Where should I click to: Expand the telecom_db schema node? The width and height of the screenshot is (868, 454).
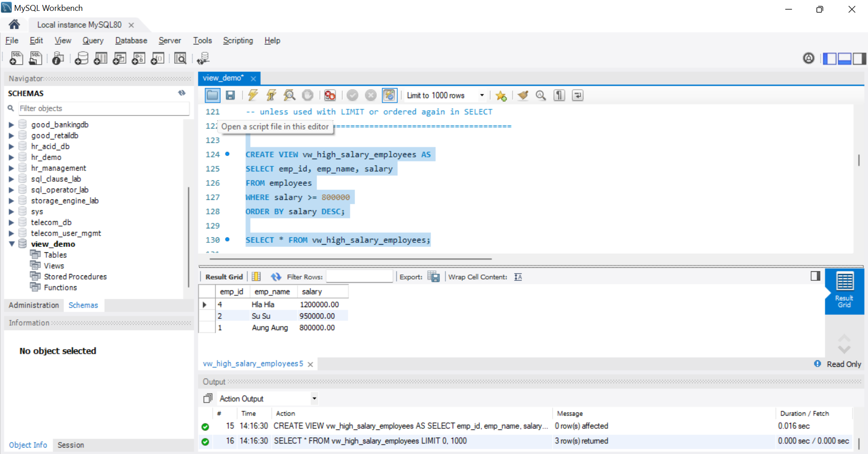pyautogui.click(x=11, y=222)
